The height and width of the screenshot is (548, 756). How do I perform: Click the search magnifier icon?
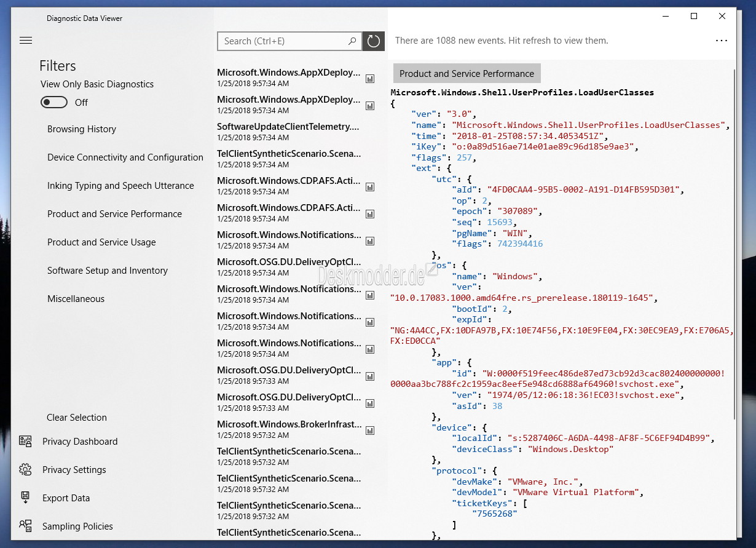[x=352, y=41]
